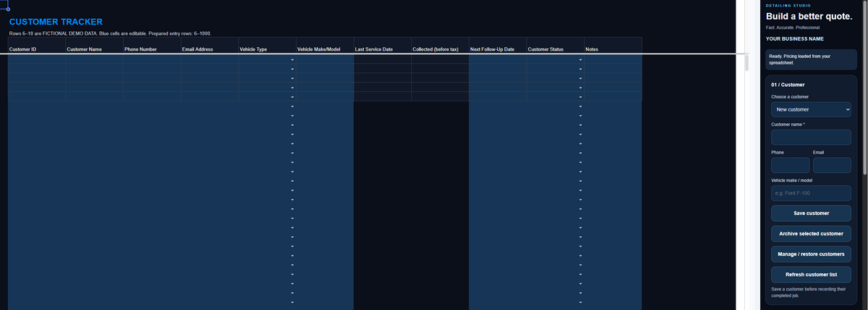This screenshot has width=868, height=310.
Task: Click YOUR BUSINESS NAME text in sidebar
Action: click(x=794, y=38)
